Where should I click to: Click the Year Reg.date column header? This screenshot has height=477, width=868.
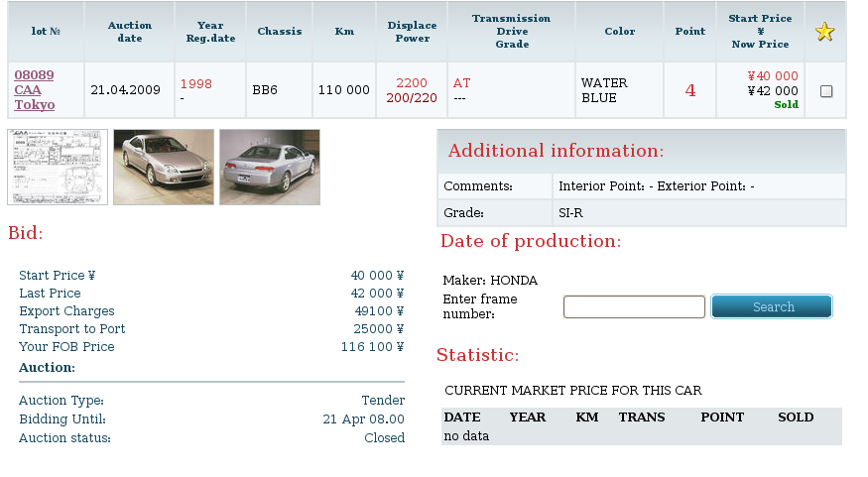210,32
